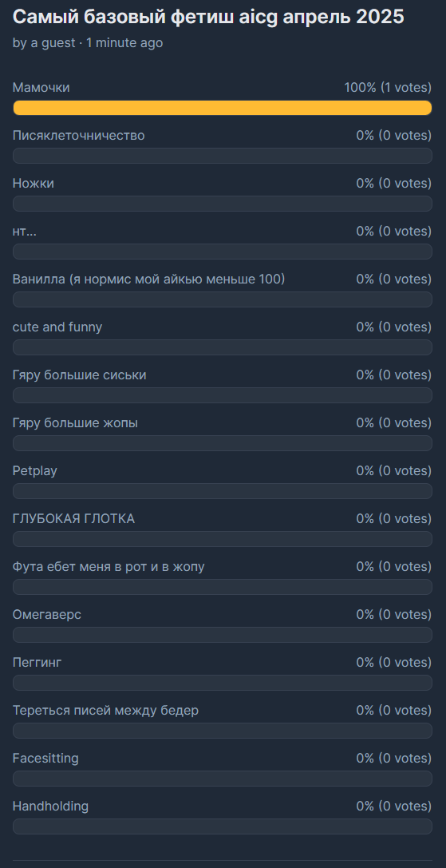This screenshot has height=868, width=446.
Task: Click the ГЛУБОКАЯ ГЛОТКА option label
Action: [73, 519]
